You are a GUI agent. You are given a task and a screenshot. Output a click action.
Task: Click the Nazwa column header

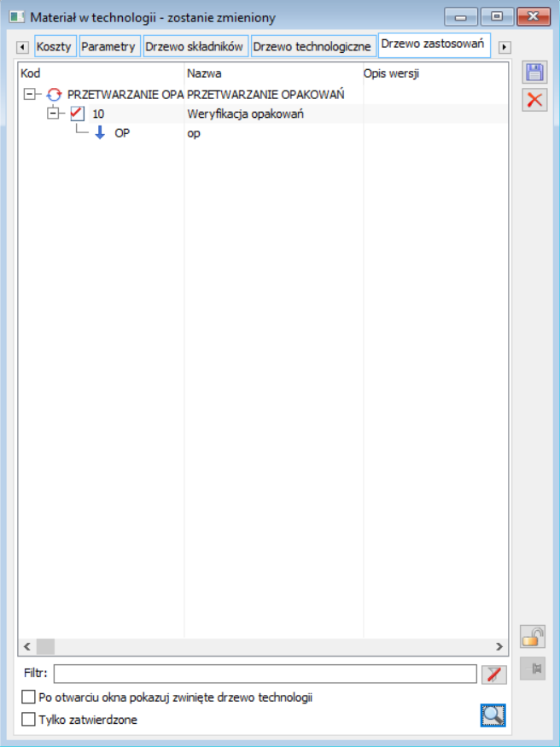[274, 73]
